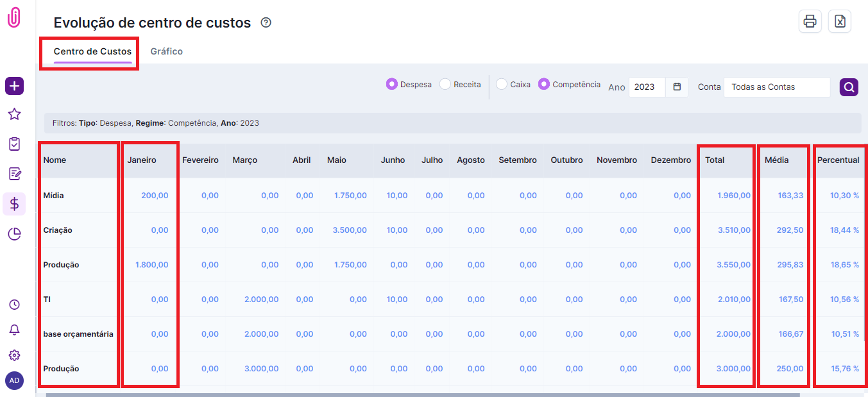Switch to the Gráfico tab
Image resolution: width=868 pixels, height=397 pixels.
[166, 51]
